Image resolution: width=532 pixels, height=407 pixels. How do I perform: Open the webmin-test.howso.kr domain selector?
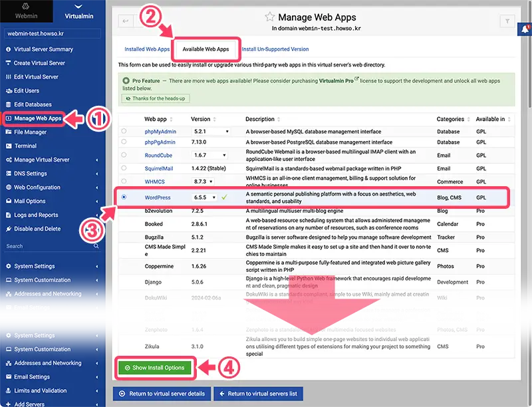[x=53, y=33]
